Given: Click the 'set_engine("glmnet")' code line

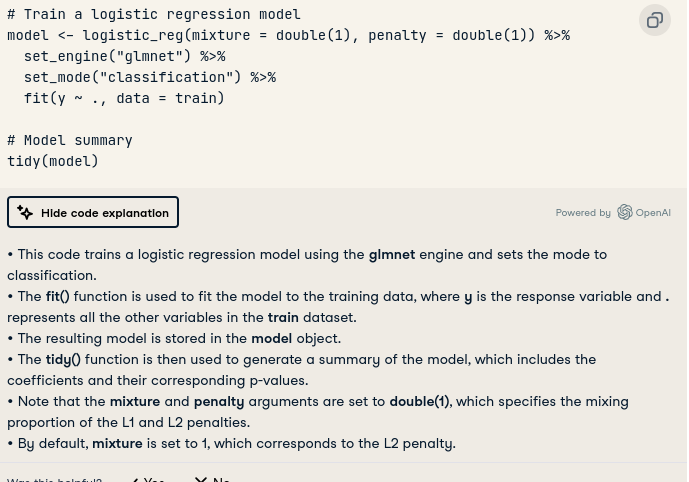Looking at the screenshot, I should (x=124, y=56).
